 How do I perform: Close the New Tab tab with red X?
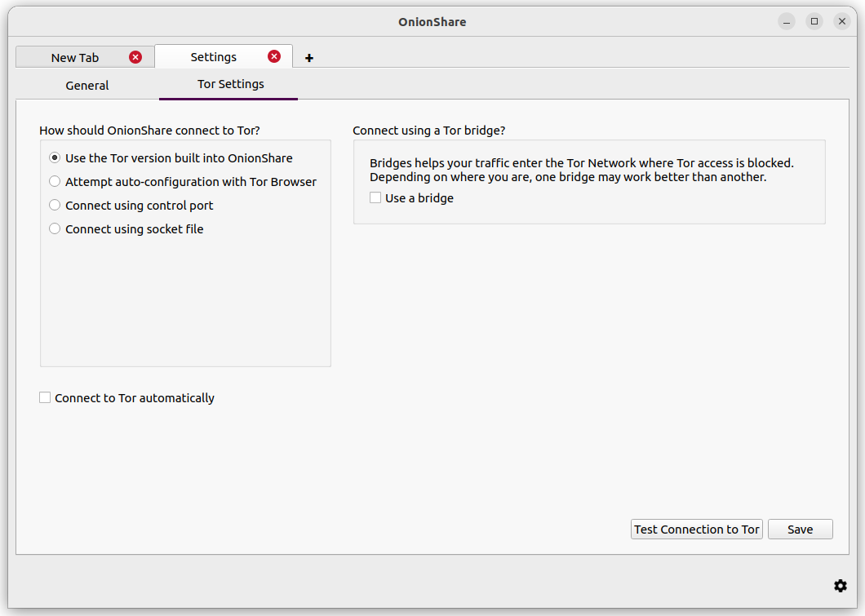135,57
